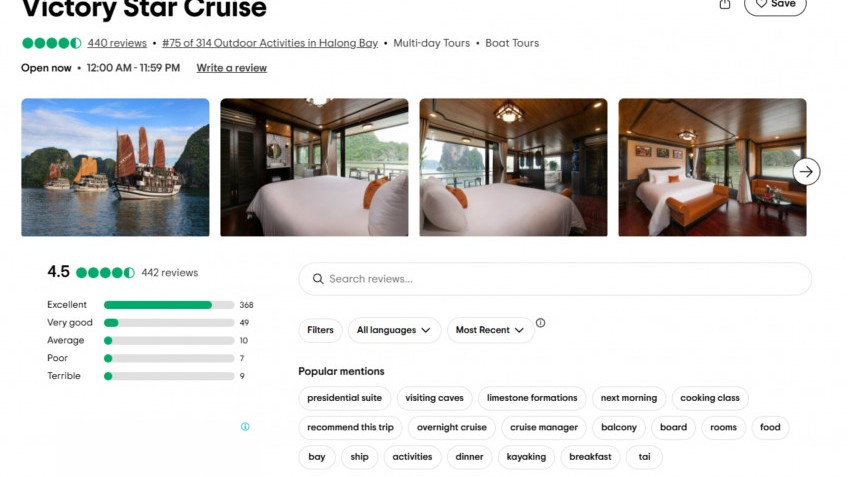Expand the Most Recent sort dropdown
The image size is (848, 477).
click(490, 330)
